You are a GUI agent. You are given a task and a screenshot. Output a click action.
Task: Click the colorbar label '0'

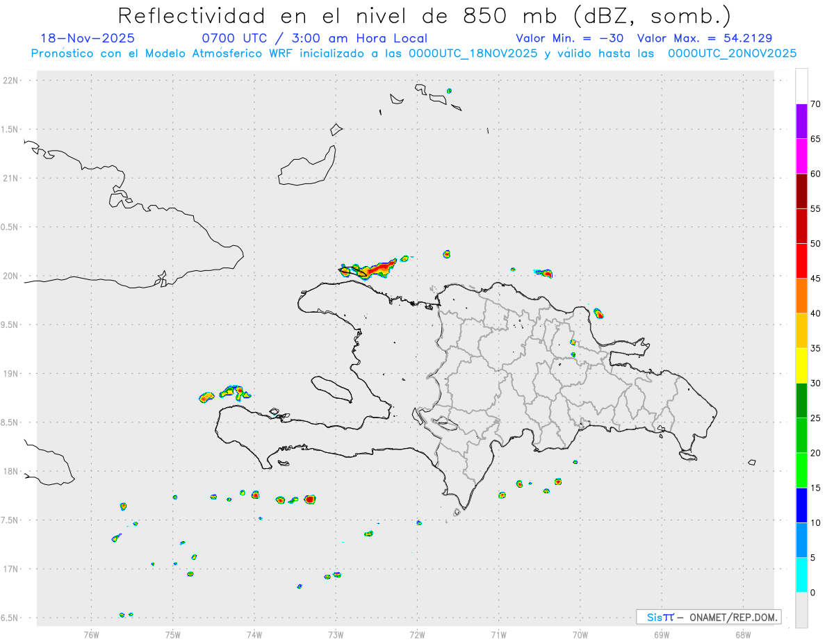tap(812, 593)
